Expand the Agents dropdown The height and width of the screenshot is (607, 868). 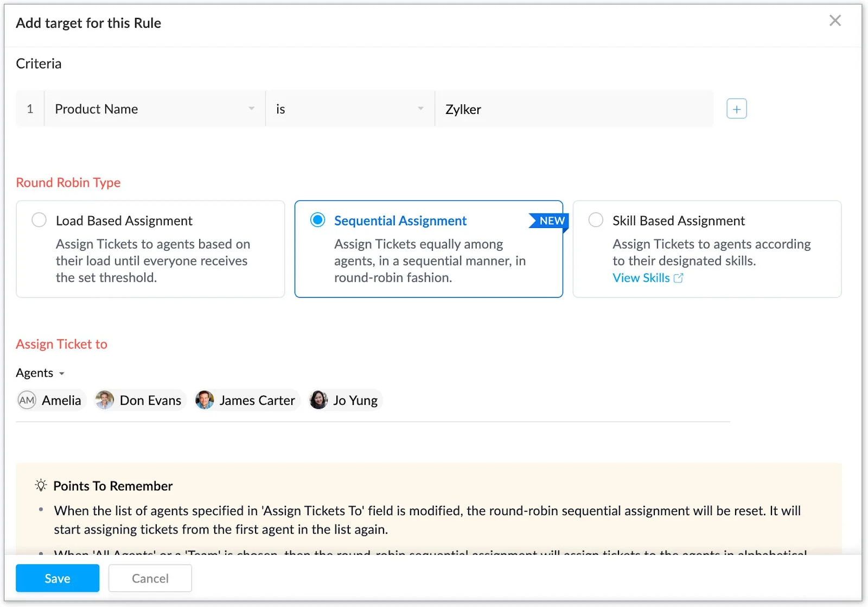click(40, 373)
